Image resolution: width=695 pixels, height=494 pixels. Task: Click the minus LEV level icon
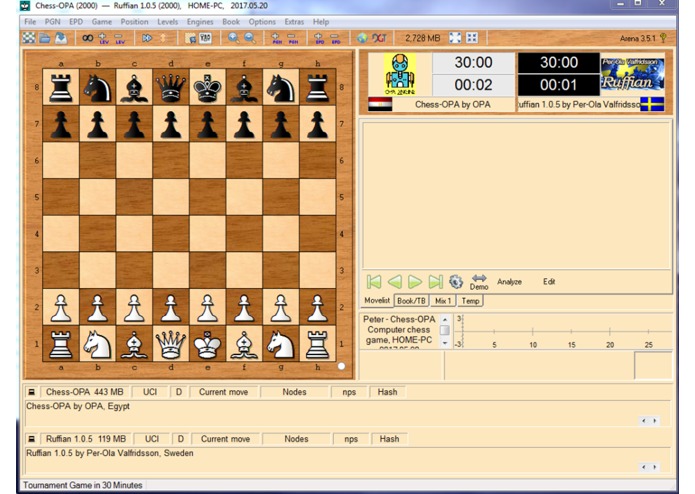pyautogui.click(x=120, y=39)
